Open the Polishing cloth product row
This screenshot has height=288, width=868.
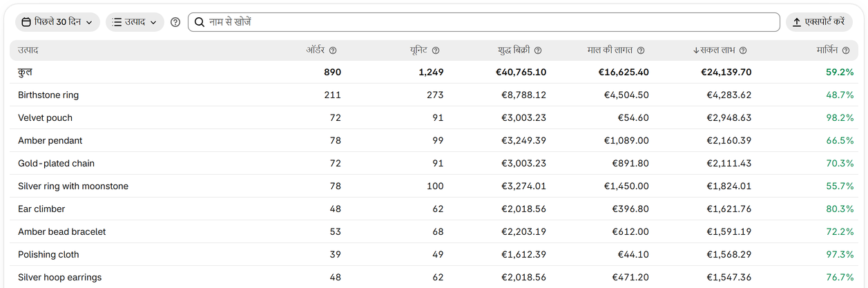[x=434, y=254]
